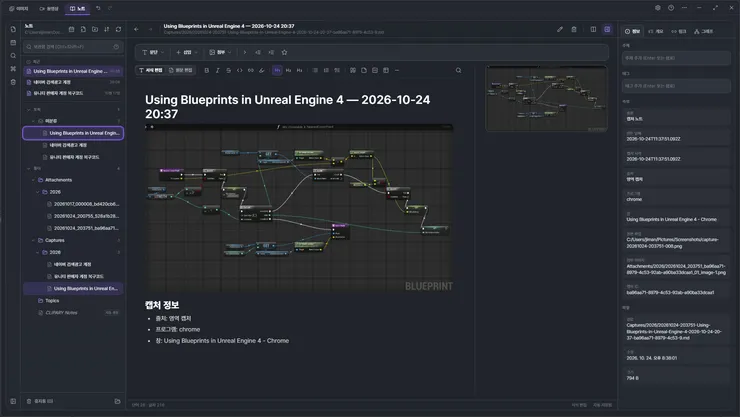Click the calendar icon in notes panel header
Image resolution: width=740 pixels, height=417 pixels.
point(71,29)
